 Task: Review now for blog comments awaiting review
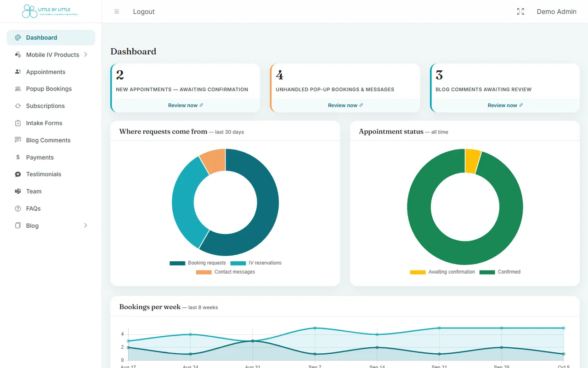coord(505,105)
